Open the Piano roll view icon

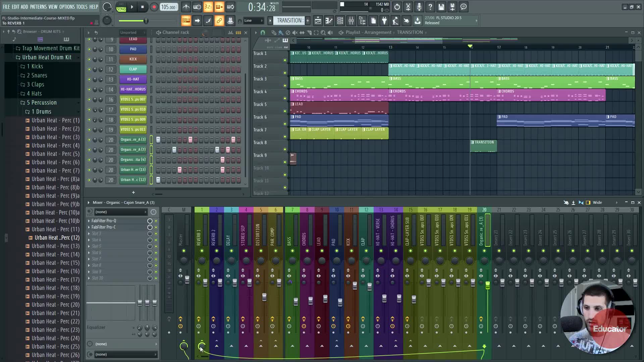pyautogui.click(x=329, y=21)
